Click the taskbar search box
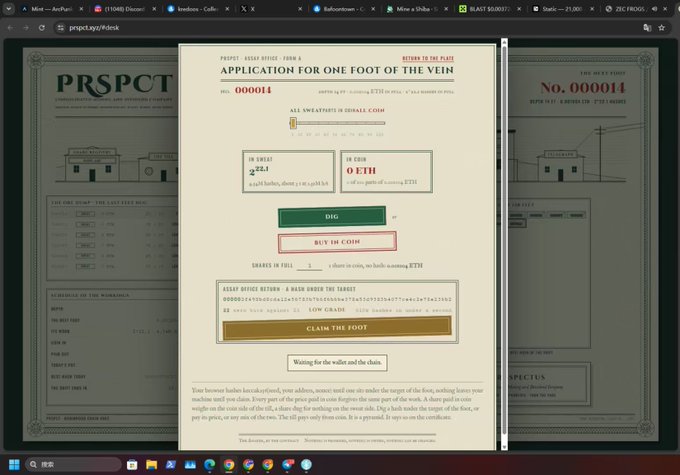Screen dimensions: 680x475 pos(73,465)
